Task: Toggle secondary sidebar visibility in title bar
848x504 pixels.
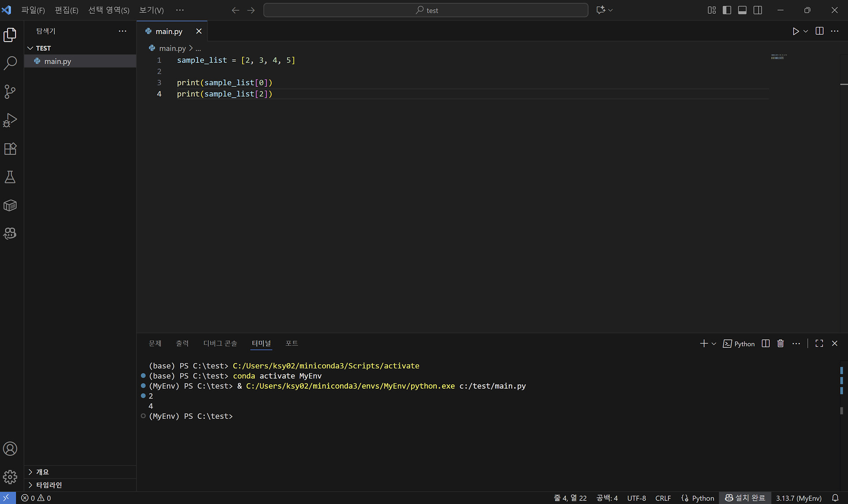Action: [758, 10]
